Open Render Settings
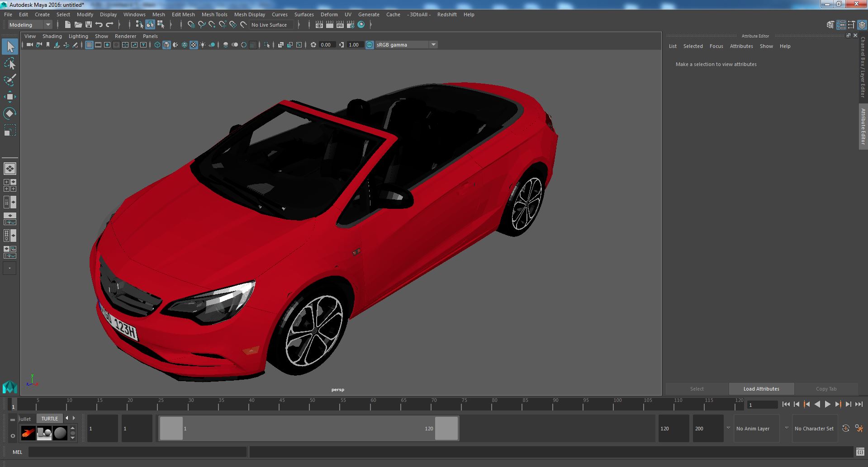 (x=350, y=25)
